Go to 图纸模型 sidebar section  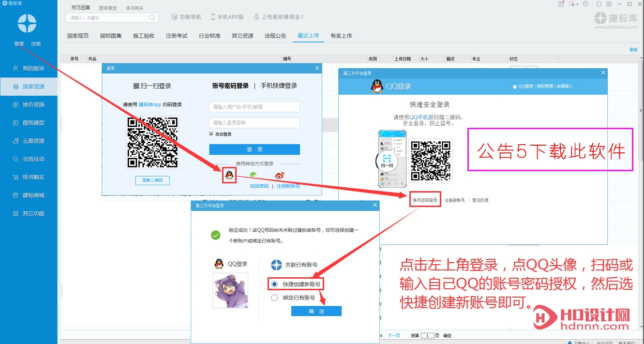coord(29,123)
